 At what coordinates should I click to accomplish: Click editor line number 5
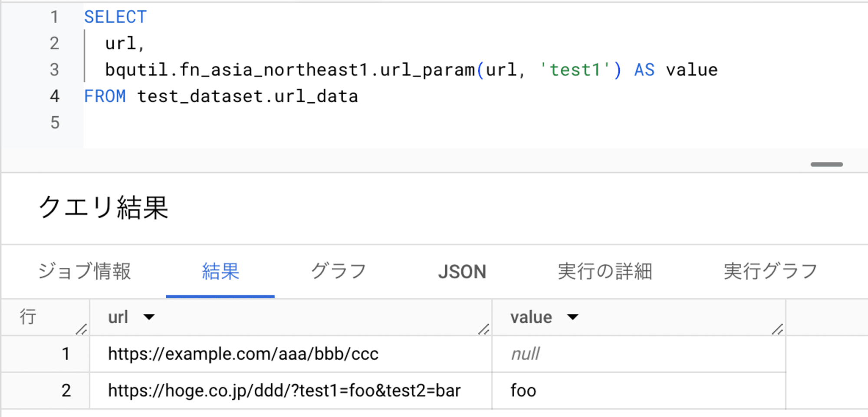tap(55, 123)
